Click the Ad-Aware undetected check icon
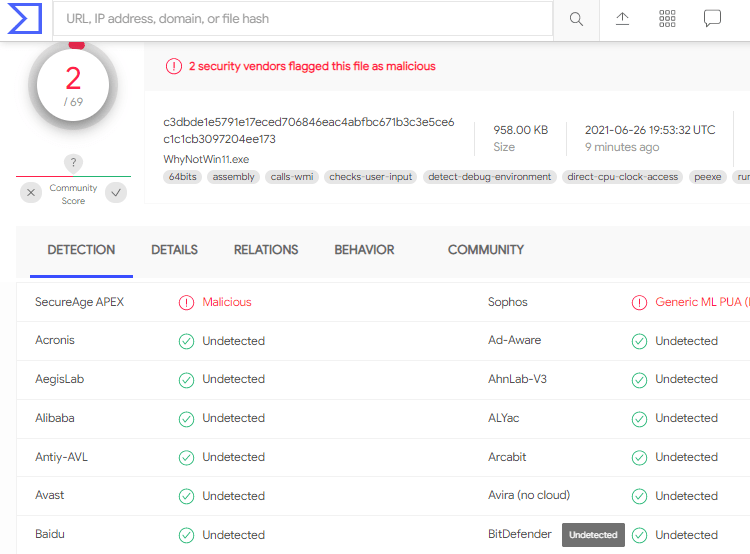This screenshot has height=554, width=750. click(639, 341)
